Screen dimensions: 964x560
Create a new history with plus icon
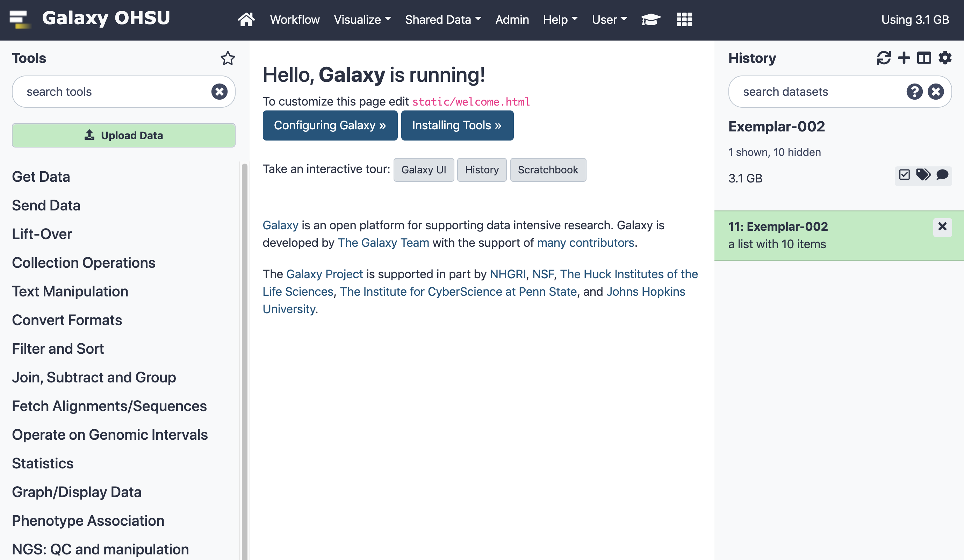click(904, 58)
